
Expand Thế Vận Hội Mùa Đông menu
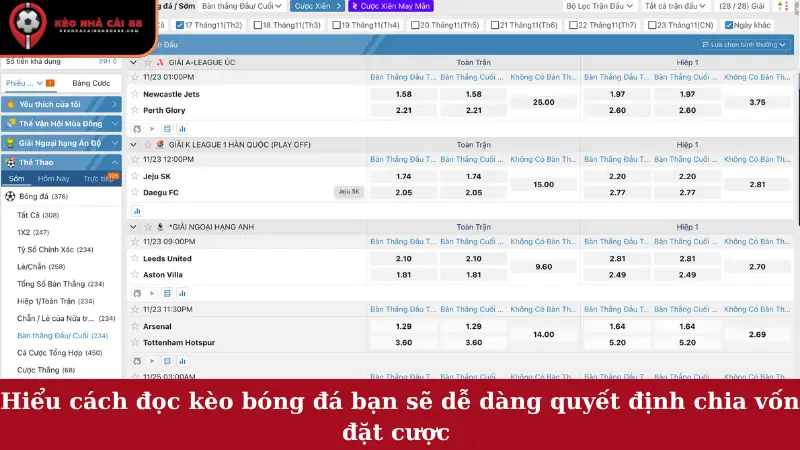click(x=61, y=123)
